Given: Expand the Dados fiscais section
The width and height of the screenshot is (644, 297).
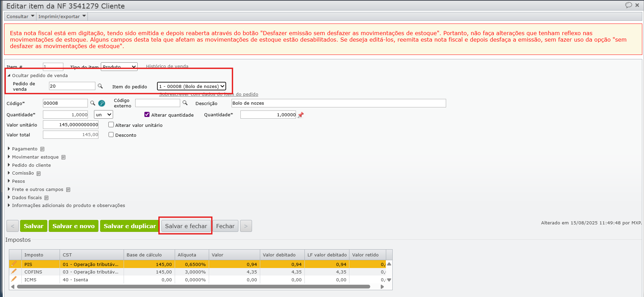Looking at the screenshot, I should 25,198.
